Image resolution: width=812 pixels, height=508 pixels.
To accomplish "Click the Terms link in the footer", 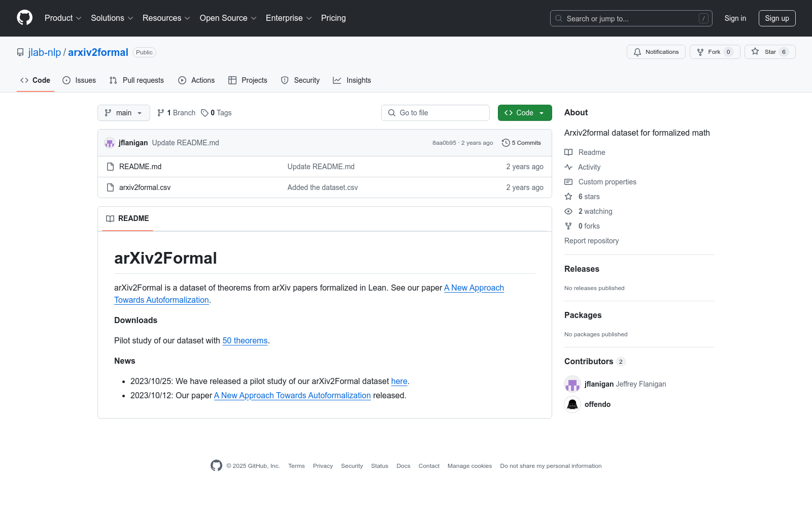I will [296, 466].
